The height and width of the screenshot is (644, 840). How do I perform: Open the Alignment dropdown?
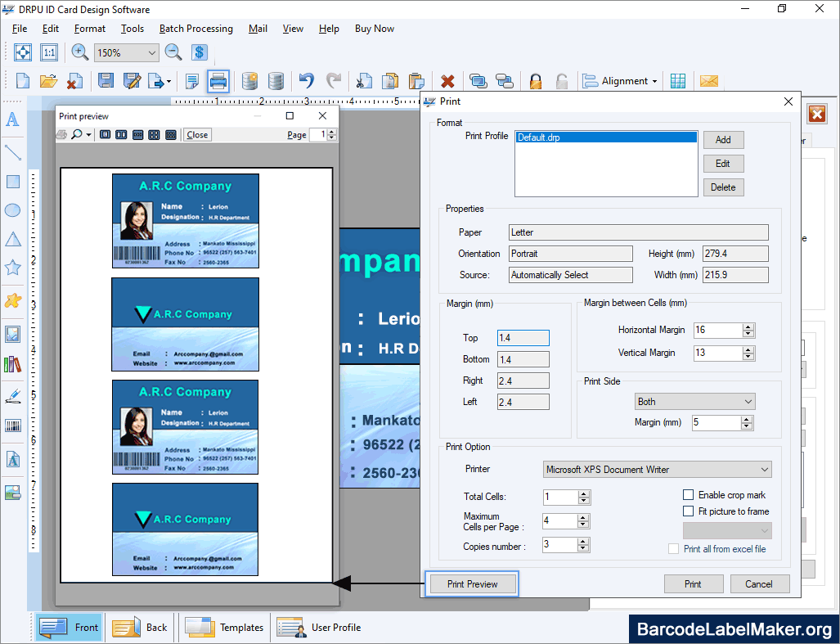[620, 81]
